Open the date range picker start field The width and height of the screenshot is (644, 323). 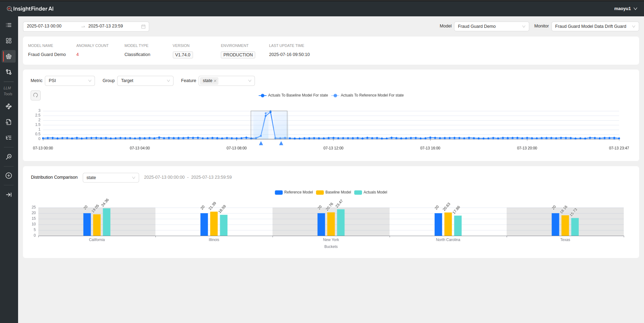(x=52, y=26)
